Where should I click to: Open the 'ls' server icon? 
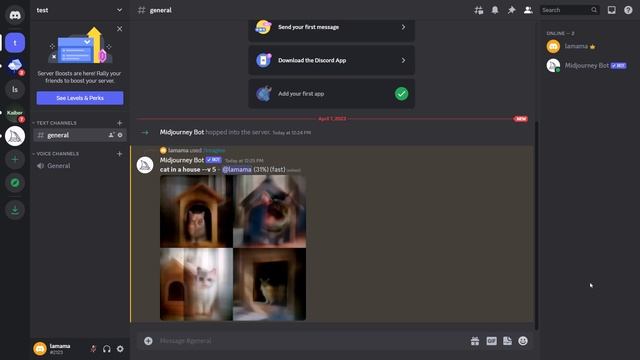(15, 89)
